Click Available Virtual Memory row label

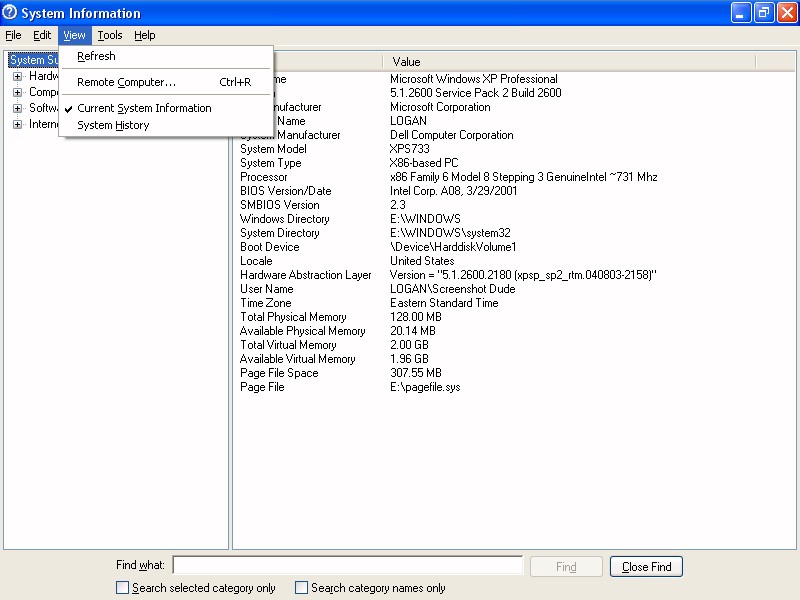(298, 359)
